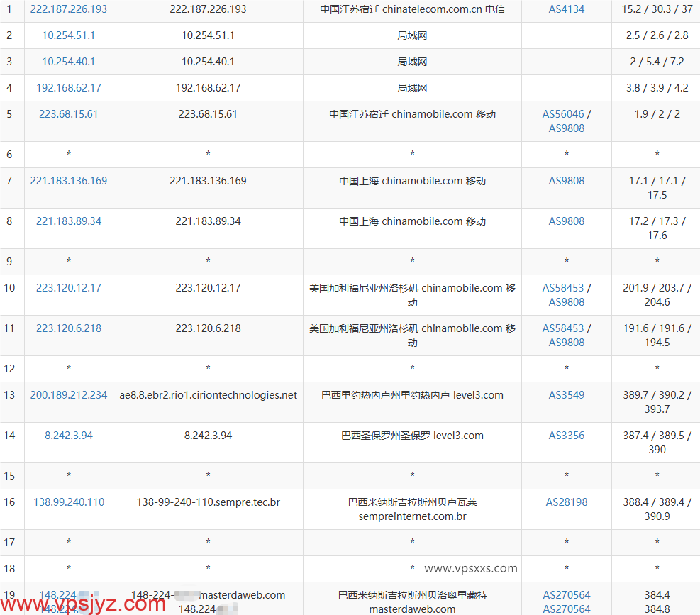700x615 pixels.
Task: Select the blue 192.168.62.17 IP link
Action: tap(69, 88)
